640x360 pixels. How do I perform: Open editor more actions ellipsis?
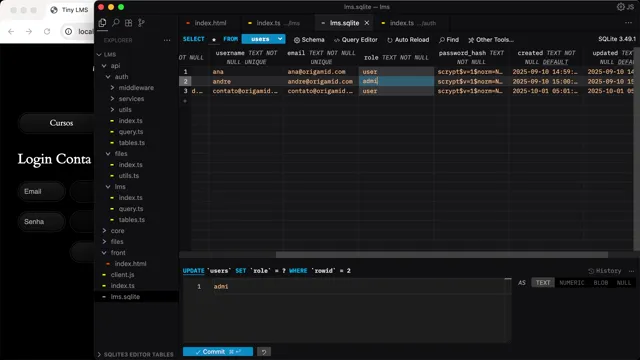(628, 23)
